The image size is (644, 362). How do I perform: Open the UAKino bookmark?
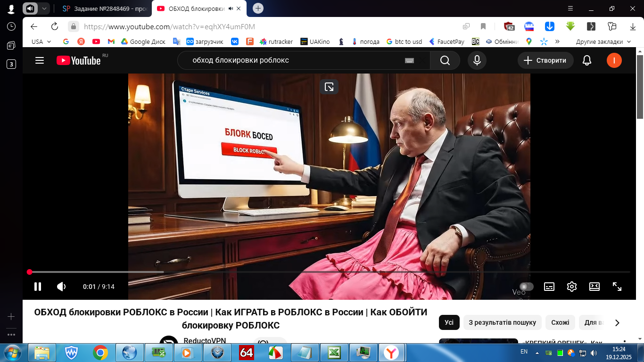coord(315,41)
